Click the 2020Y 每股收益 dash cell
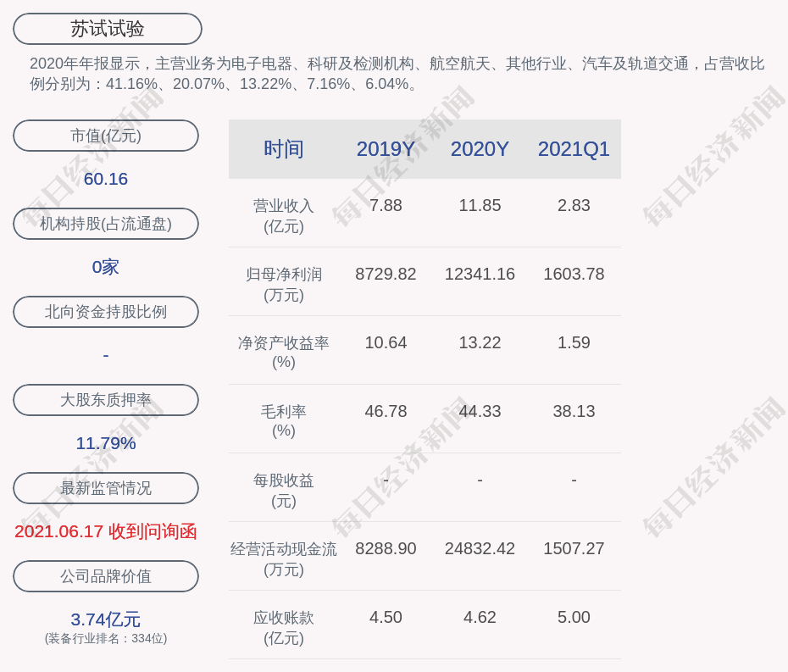The height and width of the screenshot is (672, 788). [480, 480]
